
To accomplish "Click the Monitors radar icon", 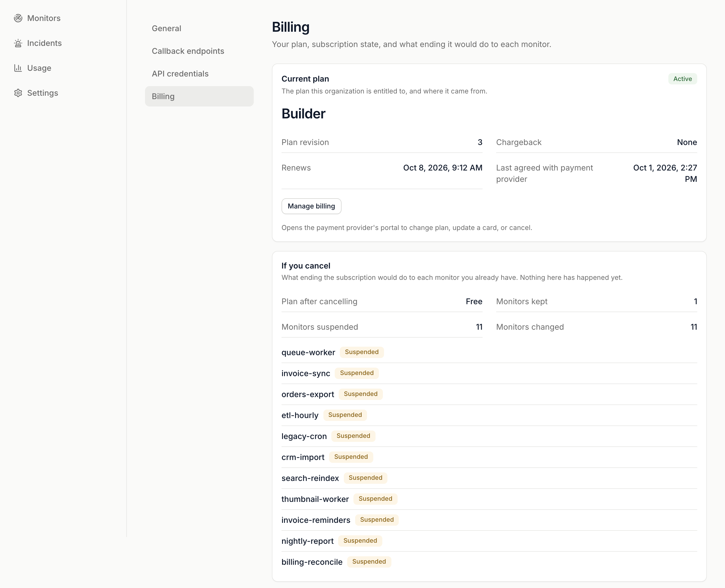I will (18, 18).
